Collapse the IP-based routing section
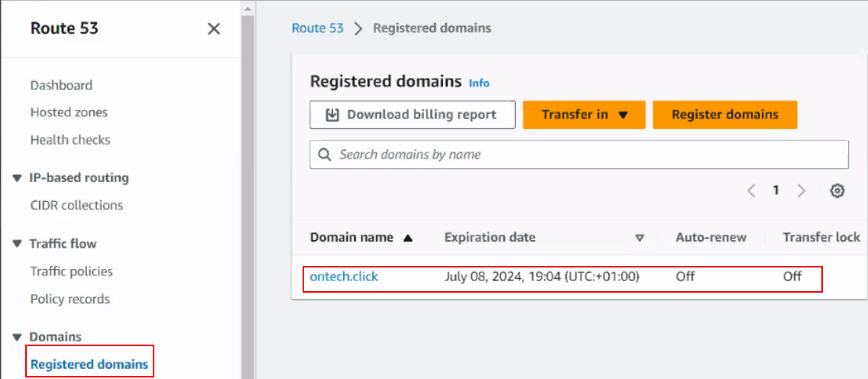Screen dimensions: 868x379 17,178
